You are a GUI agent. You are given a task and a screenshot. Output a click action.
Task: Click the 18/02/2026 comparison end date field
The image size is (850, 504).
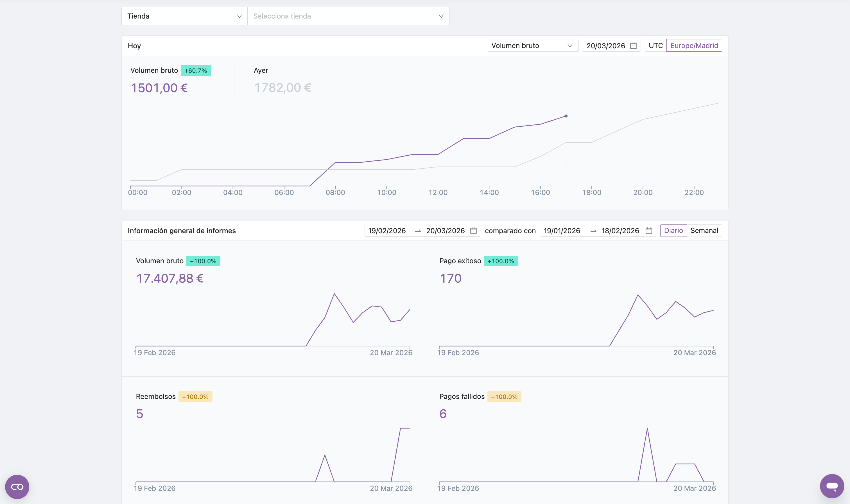pos(620,231)
